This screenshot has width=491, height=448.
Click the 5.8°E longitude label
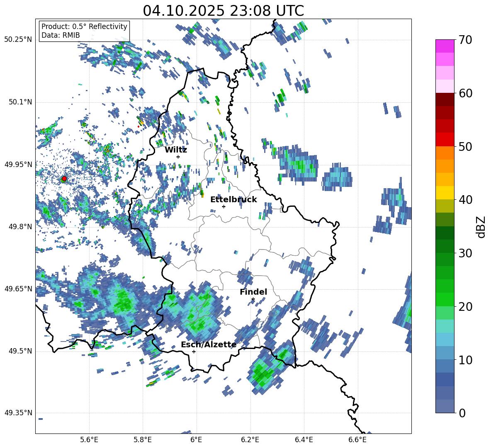143,440
